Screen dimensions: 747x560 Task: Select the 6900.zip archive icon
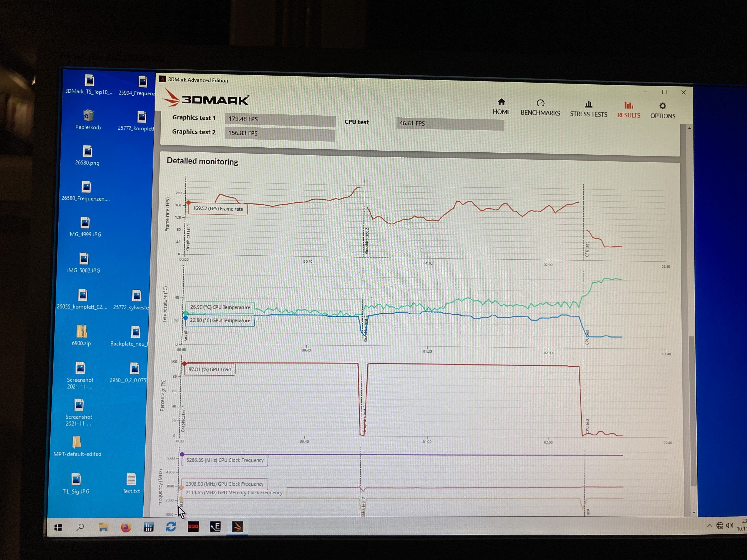(x=81, y=336)
